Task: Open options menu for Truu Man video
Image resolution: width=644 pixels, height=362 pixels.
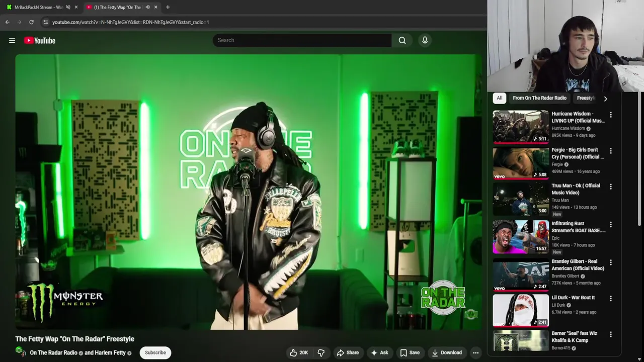Action: pyautogui.click(x=611, y=187)
